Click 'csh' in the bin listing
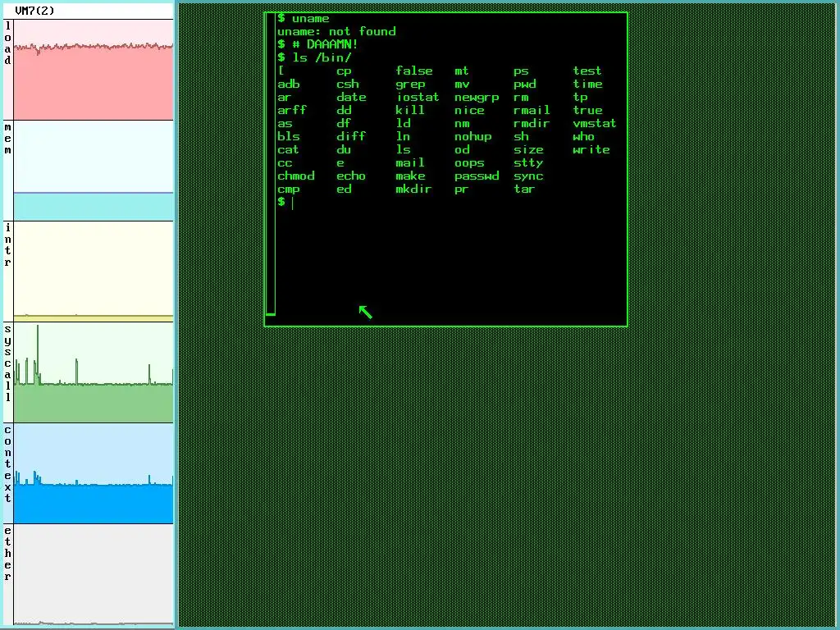This screenshot has height=630, width=840. pos(348,84)
